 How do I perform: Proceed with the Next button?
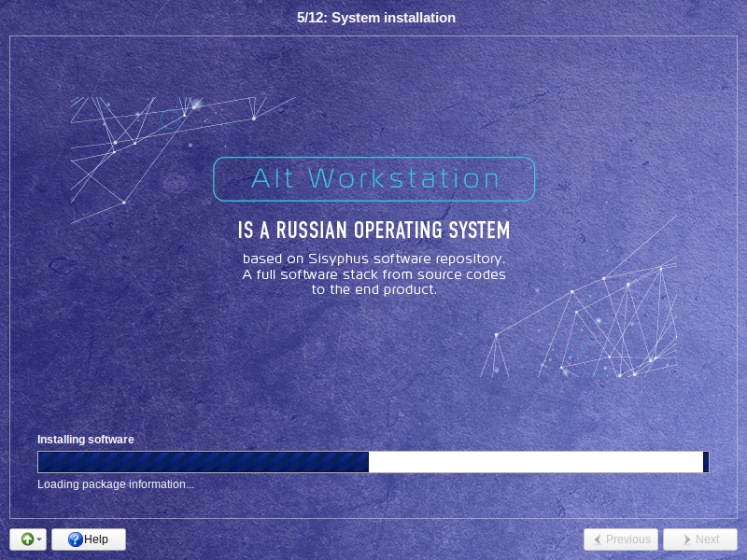[x=700, y=539]
